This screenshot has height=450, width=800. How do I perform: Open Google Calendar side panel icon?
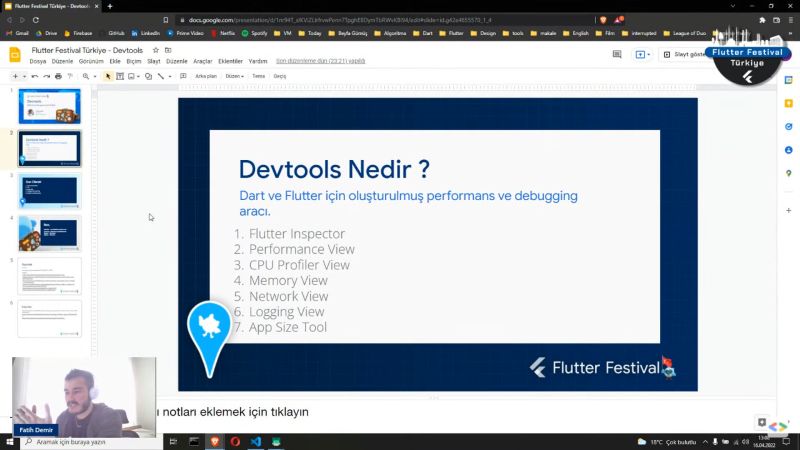click(x=789, y=80)
